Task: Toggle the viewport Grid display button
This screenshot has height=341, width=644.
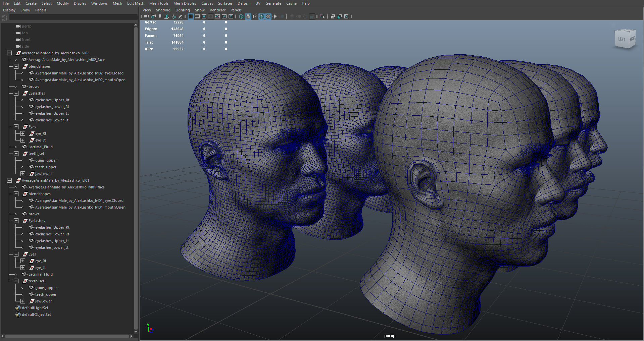Action: click(191, 16)
